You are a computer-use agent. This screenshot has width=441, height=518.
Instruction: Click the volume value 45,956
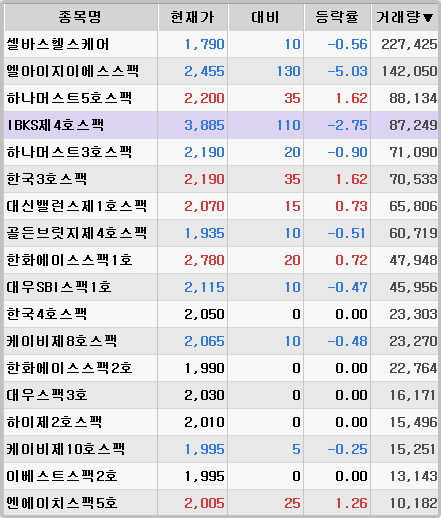(x=413, y=287)
